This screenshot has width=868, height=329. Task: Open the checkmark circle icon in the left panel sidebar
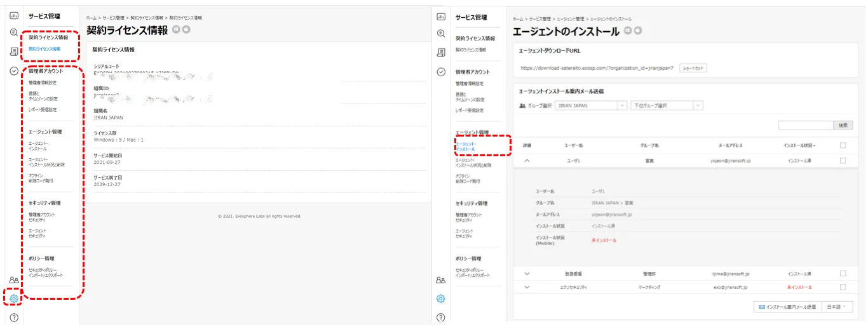click(14, 71)
